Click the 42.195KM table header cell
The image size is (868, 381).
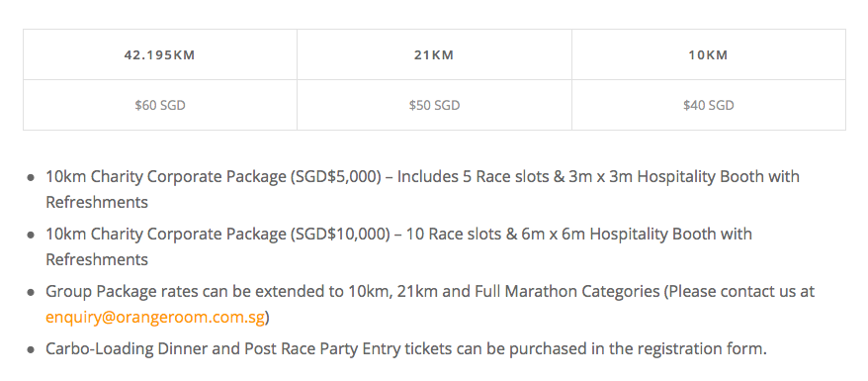160,54
